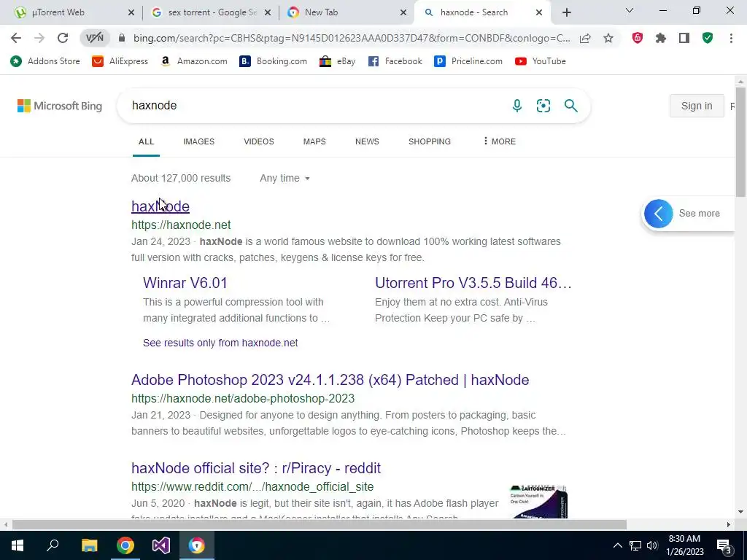Click the vertical page scrollbar thumb
Screen dimensions: 747x560
pos(740,142)
